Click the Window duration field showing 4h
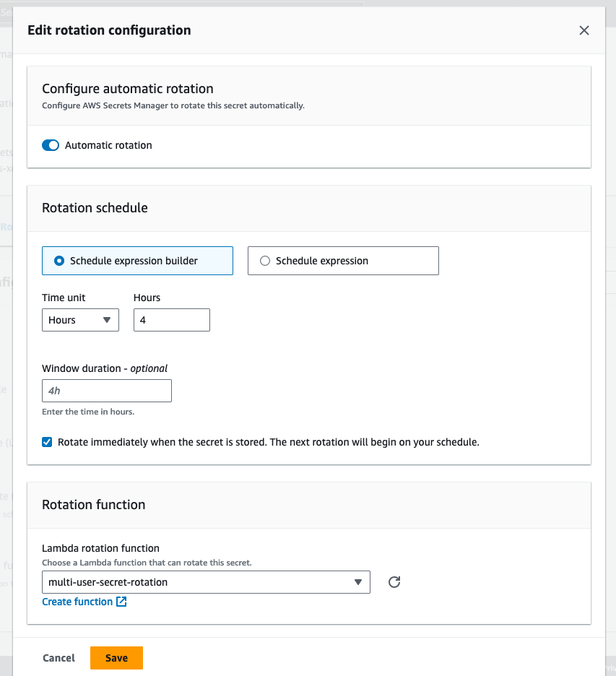This screenshot has width=616, height=676. click(106, 390)
